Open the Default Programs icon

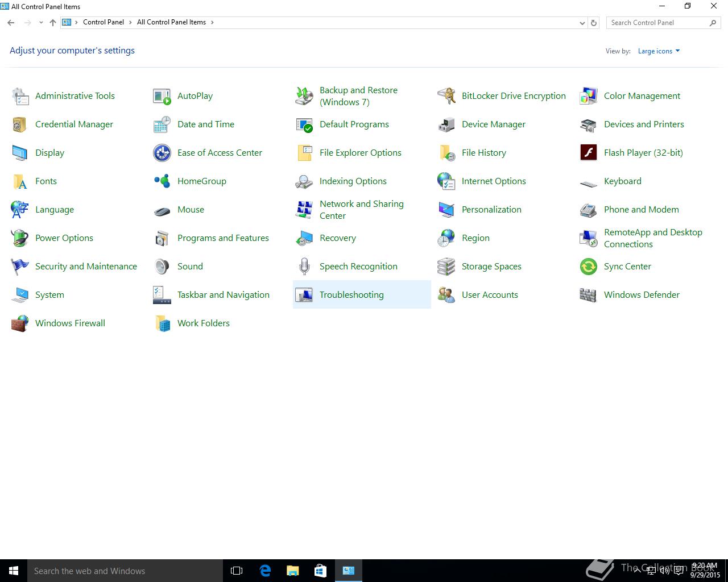(x=304, y=124)
